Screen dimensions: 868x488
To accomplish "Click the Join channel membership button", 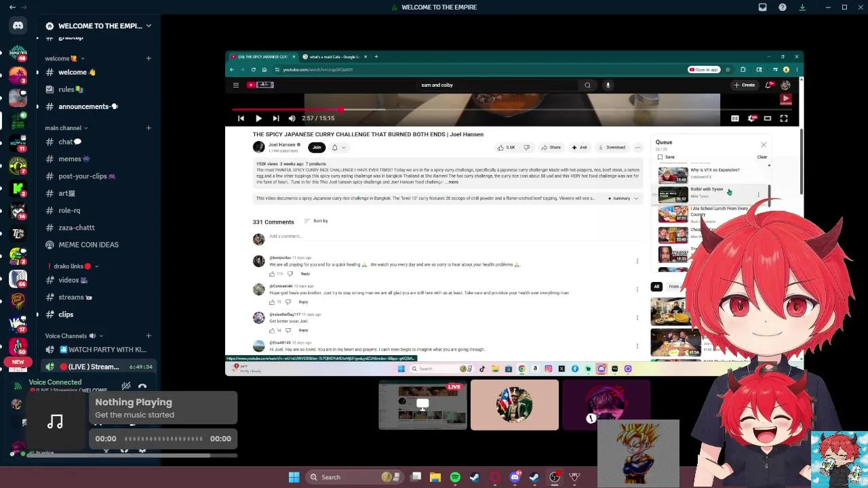I will click(317, 147).
